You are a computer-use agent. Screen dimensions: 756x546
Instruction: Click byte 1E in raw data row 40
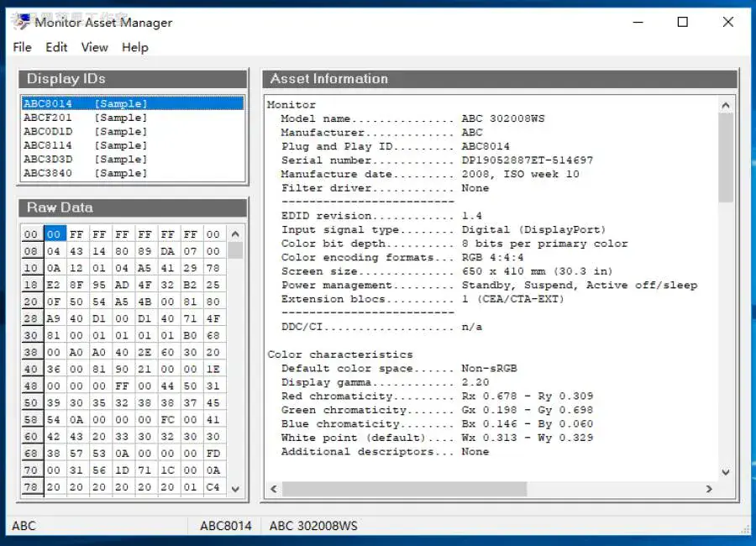click(x=213, y=369)
